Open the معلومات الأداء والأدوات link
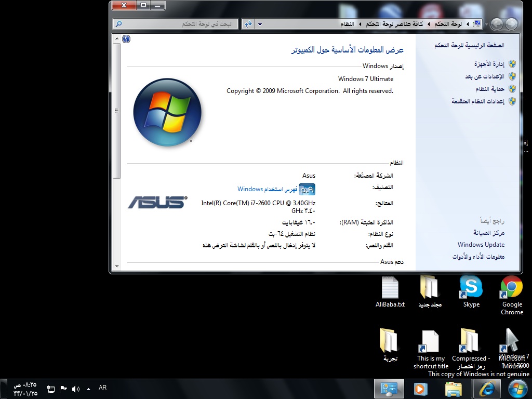Image resolution: width=532 pixels, height=399 pixels. (478, 257)
